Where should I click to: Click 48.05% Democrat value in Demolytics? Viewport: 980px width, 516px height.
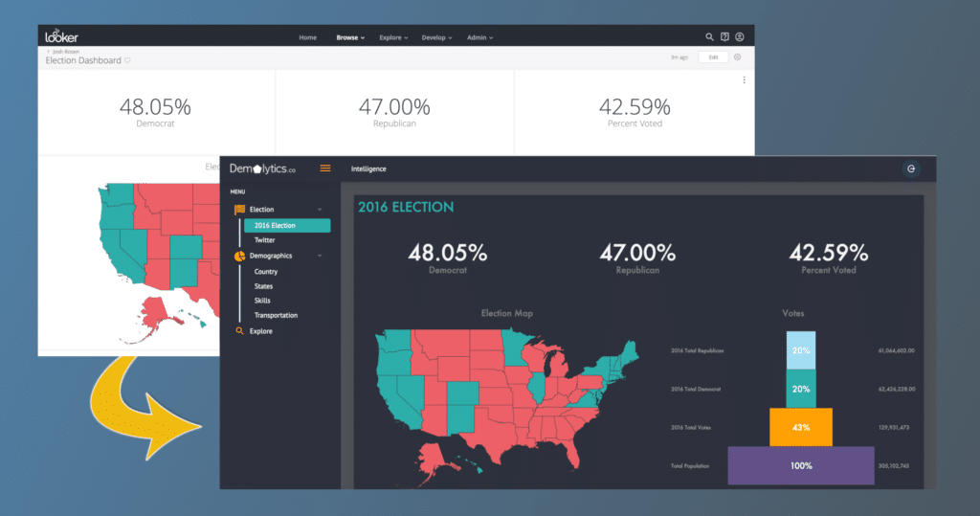448,254
